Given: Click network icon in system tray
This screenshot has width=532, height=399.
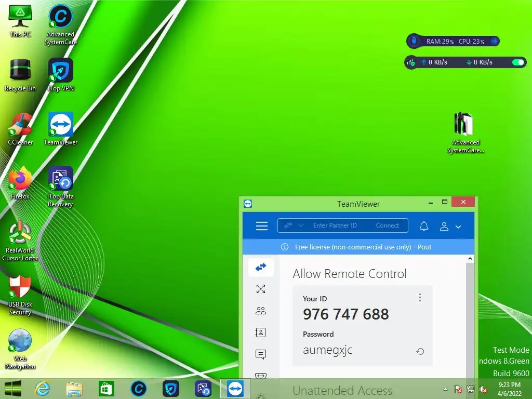Looking at the screenshot, I should point(471,389).
